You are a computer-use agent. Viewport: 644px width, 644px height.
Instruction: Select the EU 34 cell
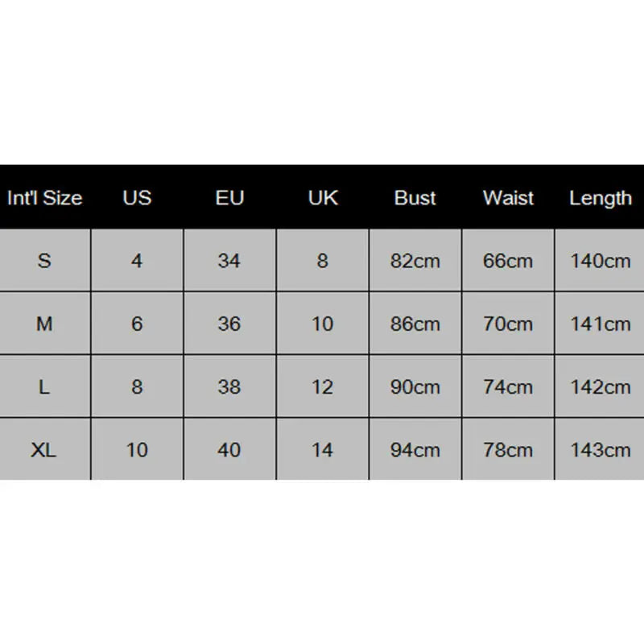pyautogui.click(x=229, y=261)
